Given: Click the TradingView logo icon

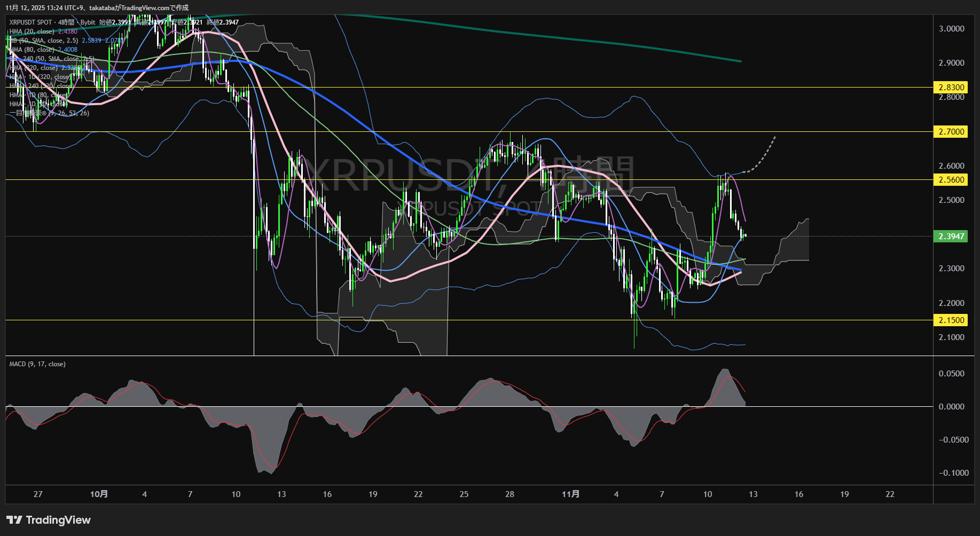Looking at the screenshot, I should [x=14, y=520].
